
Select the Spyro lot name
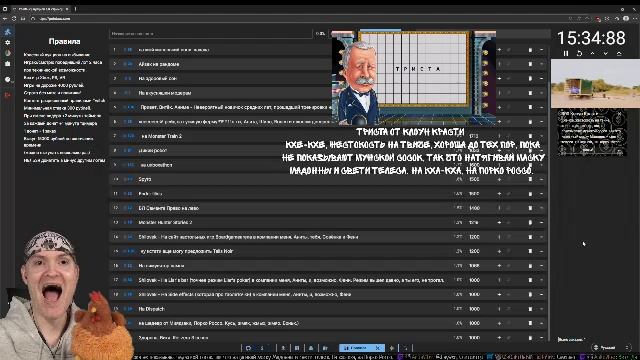145,179
